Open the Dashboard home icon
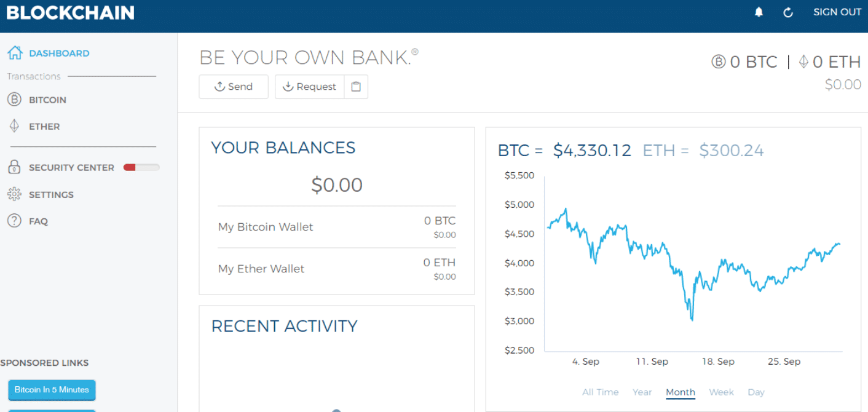This screenshot has width=868, height=412. tap(14, 53)
